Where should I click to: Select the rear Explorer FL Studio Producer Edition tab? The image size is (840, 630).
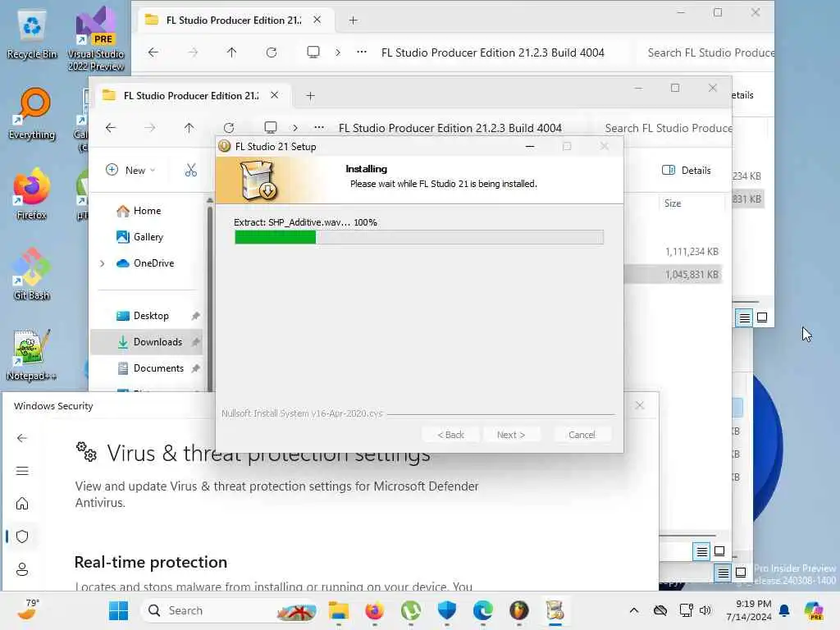[x=234, y=20]
